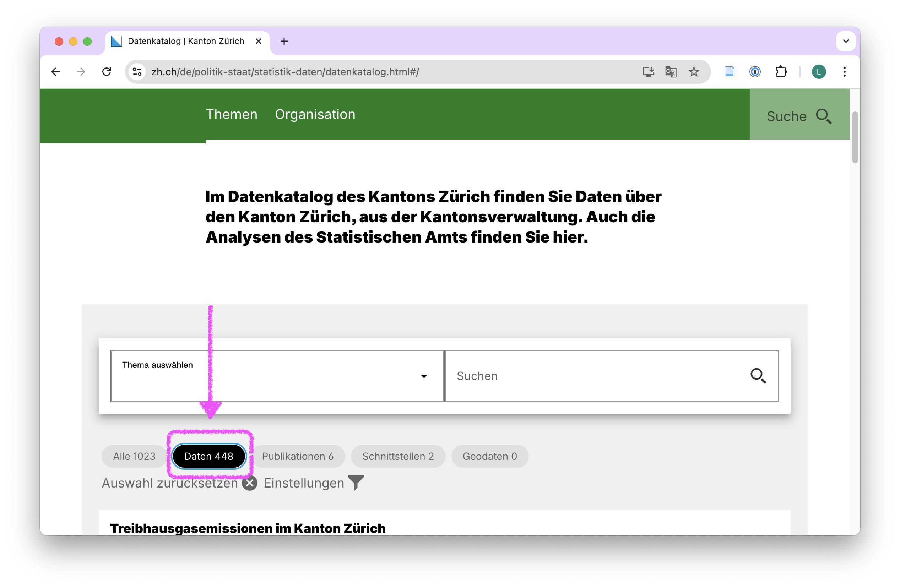Viewport: 900px width, 588px height.
Task: Click magnifier icon in Suchen field
Action: [x=758, y=376]
